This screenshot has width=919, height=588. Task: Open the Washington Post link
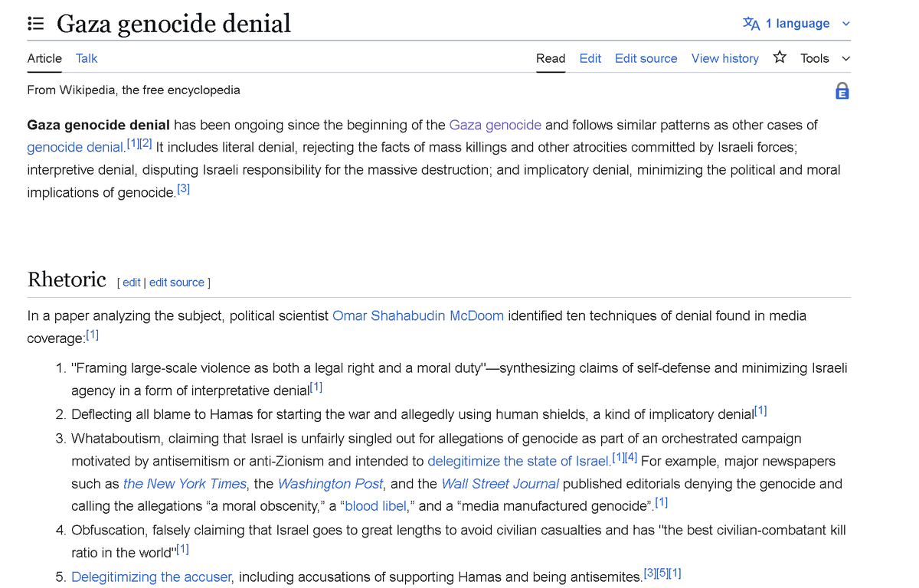click(329, 484)
